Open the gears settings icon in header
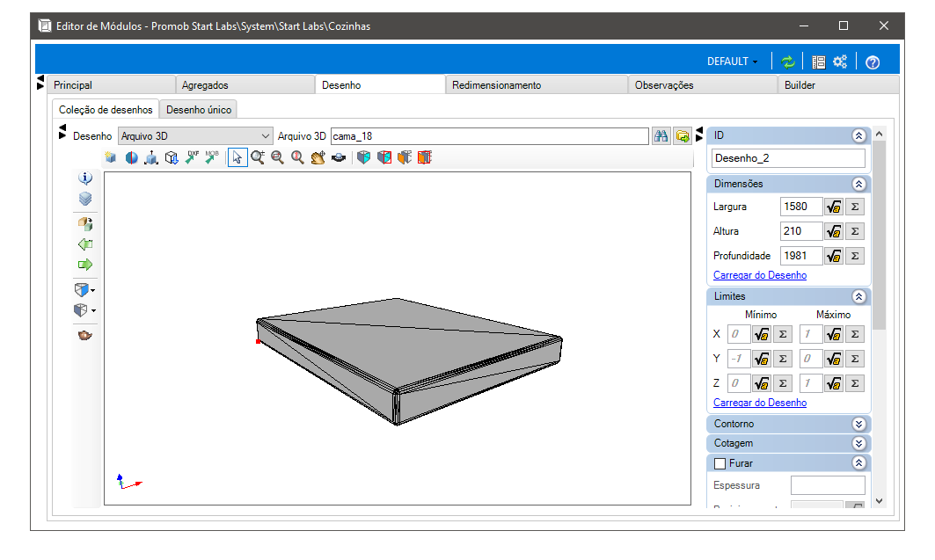 point(840,62)
